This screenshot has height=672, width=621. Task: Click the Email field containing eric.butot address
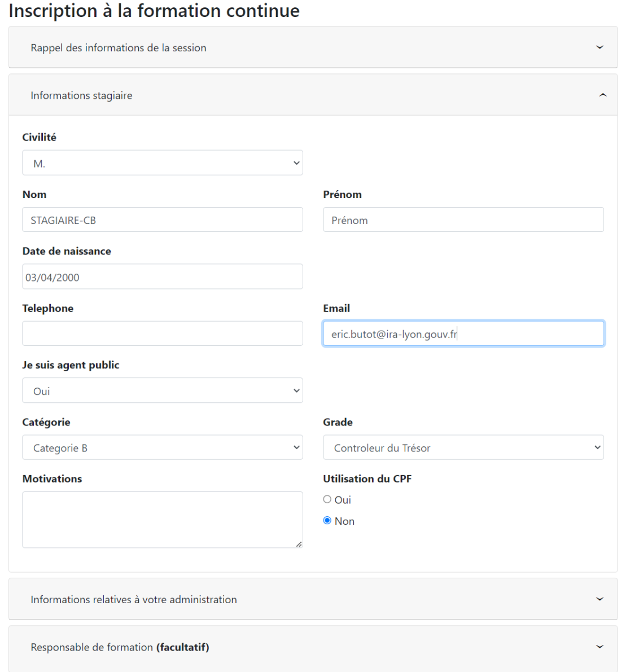[x=463, y=333]
